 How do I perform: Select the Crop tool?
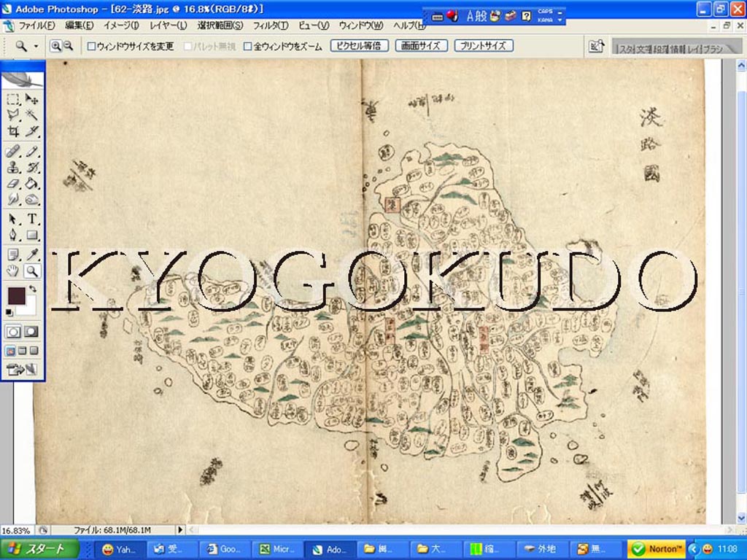[x=13, y=131]
